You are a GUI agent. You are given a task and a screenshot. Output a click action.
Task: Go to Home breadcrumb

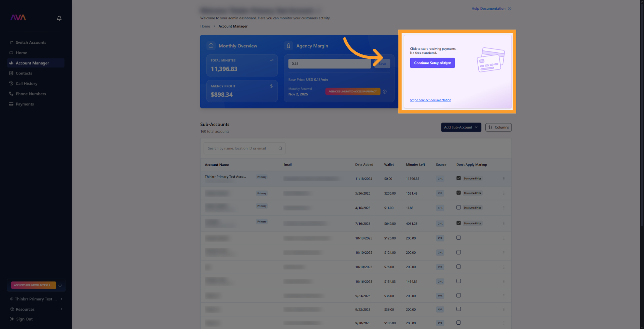(x=205, y=26)
